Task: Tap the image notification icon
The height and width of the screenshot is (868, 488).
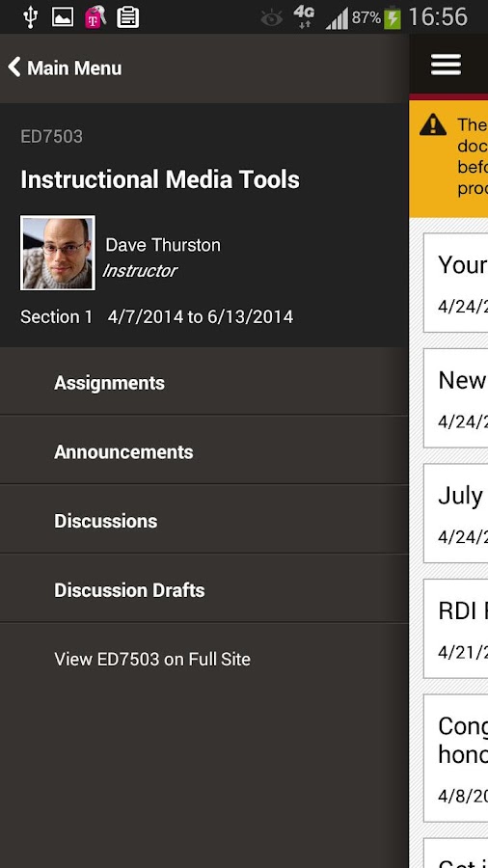Action: pyautogui.click(x=63, y=17)
